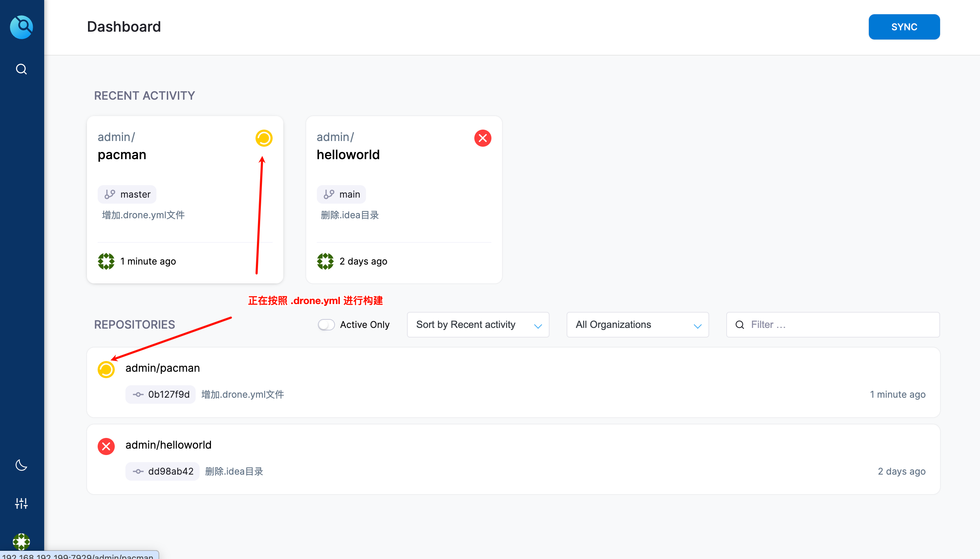This screenshot has width=980, height=559.
Task: Click running status icon beside admin/pacman row
Action: [x=106, y=369]
